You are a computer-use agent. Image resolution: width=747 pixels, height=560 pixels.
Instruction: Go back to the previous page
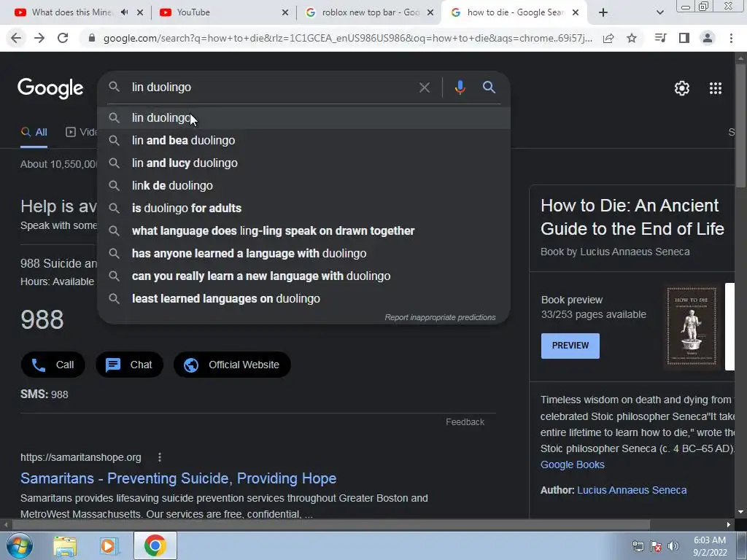(16, 38)
